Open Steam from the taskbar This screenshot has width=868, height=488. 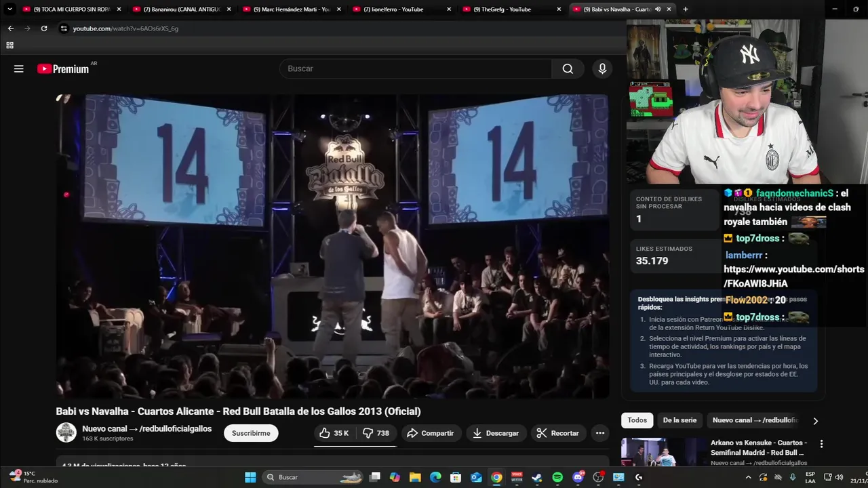tap(537, 477)
